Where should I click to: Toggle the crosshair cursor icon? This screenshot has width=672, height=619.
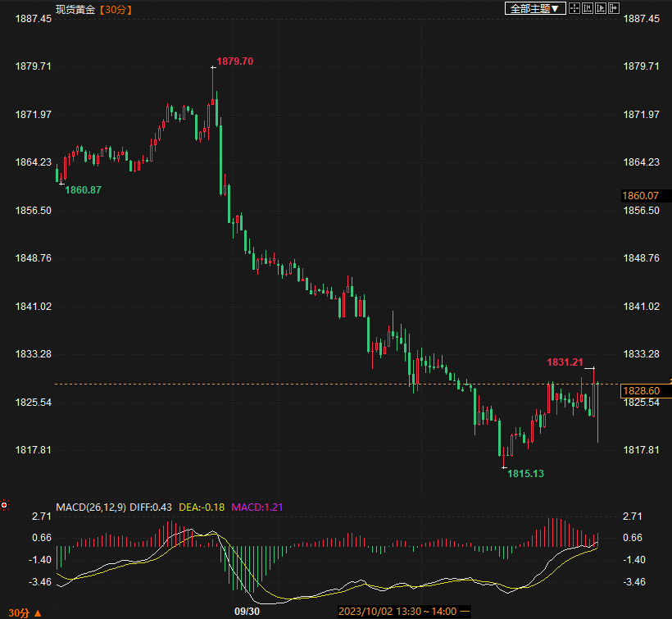click(x=574, y=8)
